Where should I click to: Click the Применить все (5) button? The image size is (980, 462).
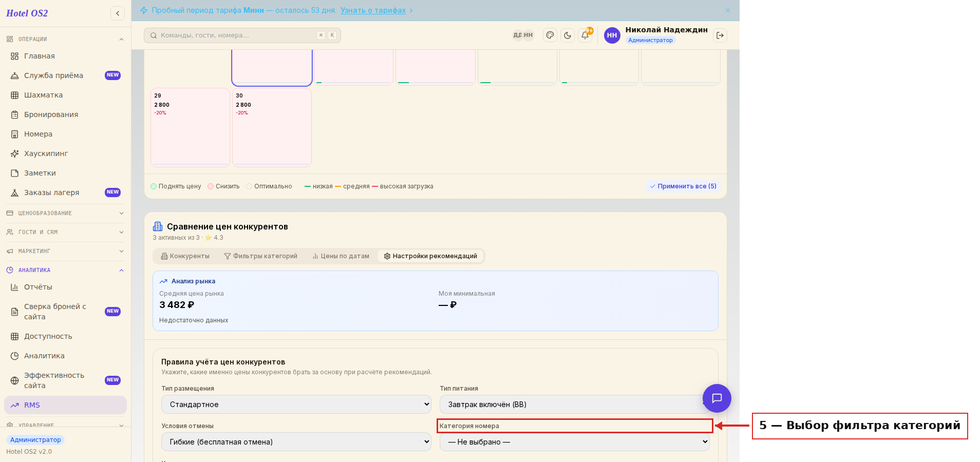[683, 186]
